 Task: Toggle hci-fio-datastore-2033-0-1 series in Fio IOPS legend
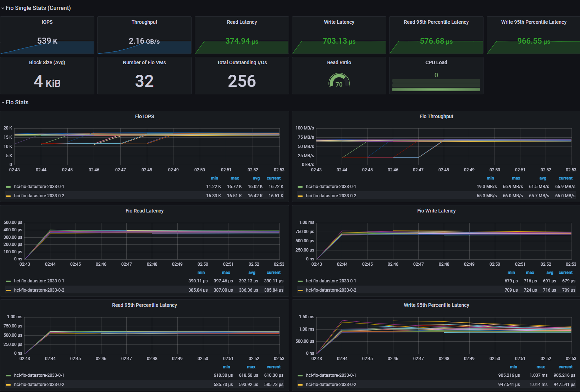click(39, 187)
